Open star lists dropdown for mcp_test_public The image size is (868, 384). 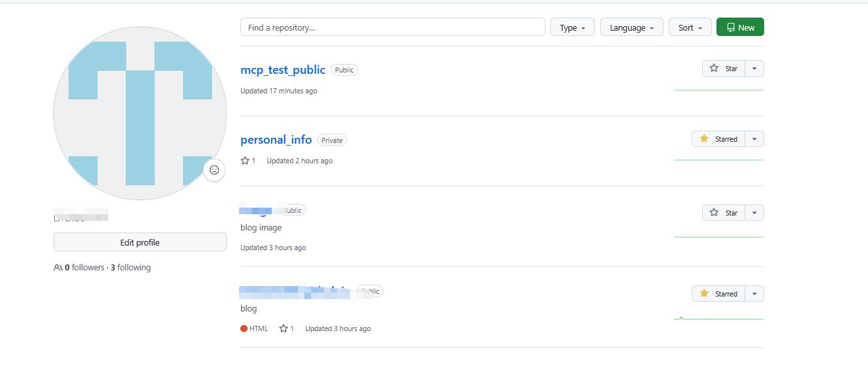coord(754,69)
